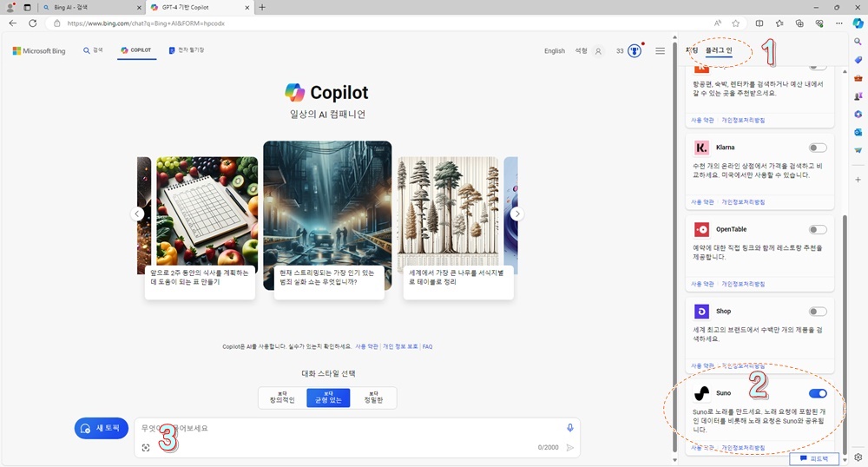Show previous suggestion carousel card
This screenshot has height=467, width=868.
tap(138, 214)
